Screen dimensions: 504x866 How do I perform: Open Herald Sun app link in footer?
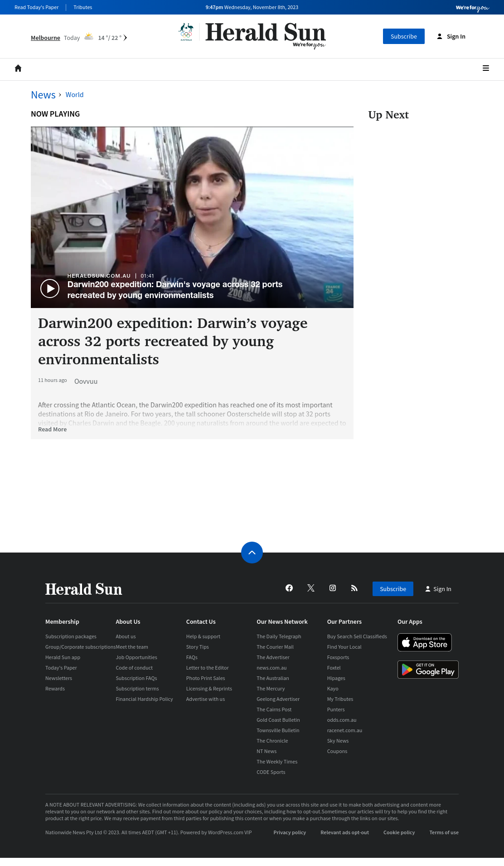[63, 657]
